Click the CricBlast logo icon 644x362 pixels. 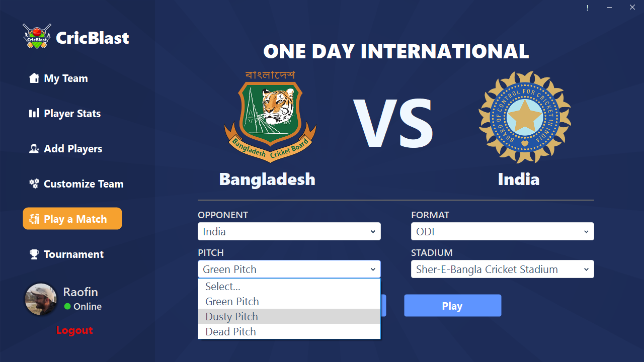tap(37, 36)
